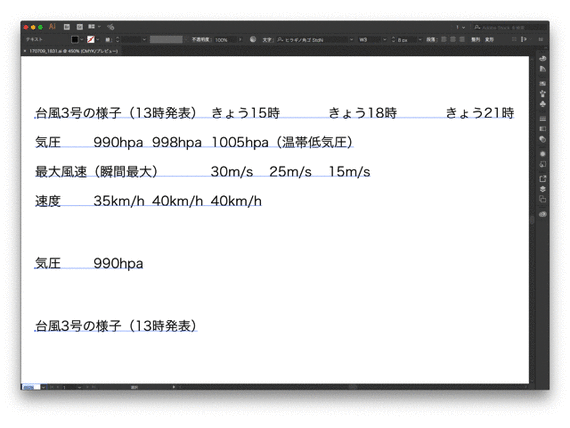The width and height of the screenshot is (570, 428).
Task: Open the Asset Export panel icon
Action: click(x=543, y=179)
